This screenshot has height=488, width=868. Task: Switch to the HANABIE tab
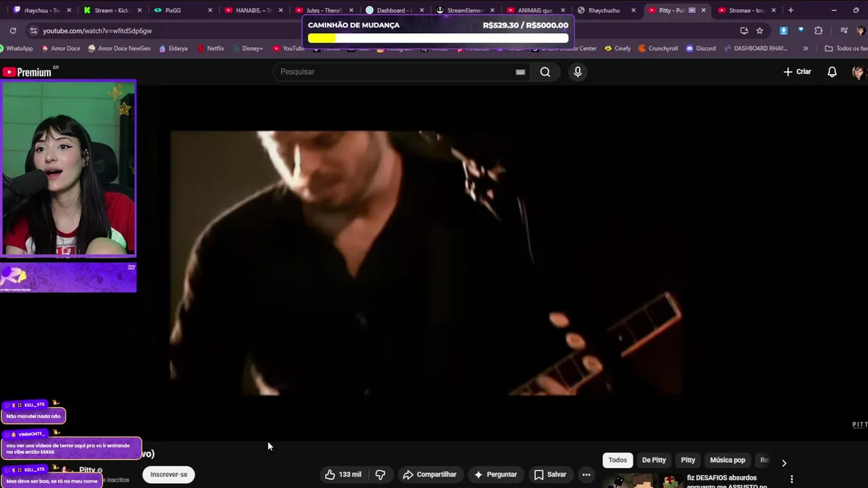pos(252,10)
